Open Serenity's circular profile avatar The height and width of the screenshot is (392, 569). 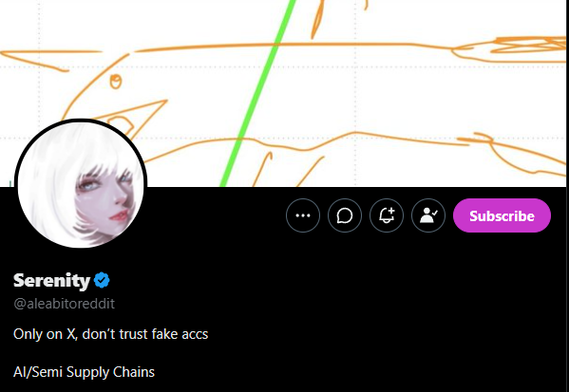pos(81,183)
